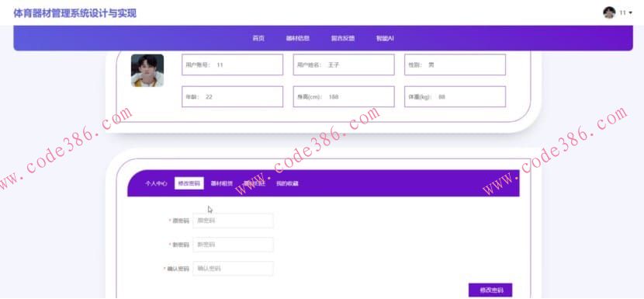Select the 修改密码 tab
644x299 pixels.
pyautogui.click(x=189, y=183)
